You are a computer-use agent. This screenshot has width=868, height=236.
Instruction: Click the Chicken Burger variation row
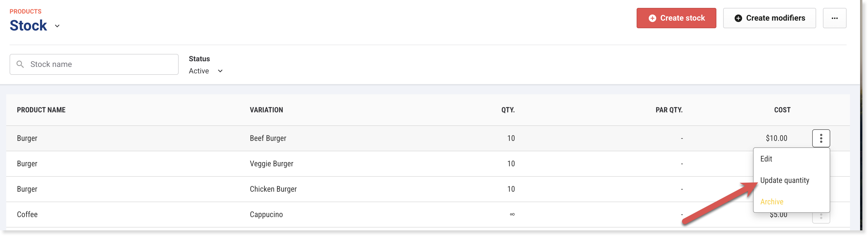(x=273, y=189)
